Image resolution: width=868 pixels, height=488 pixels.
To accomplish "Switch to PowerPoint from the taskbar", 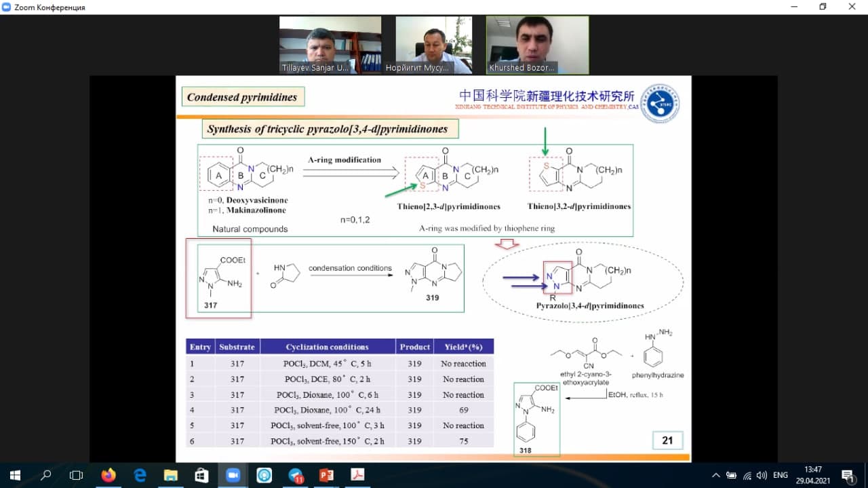I will tap(326, 475).
